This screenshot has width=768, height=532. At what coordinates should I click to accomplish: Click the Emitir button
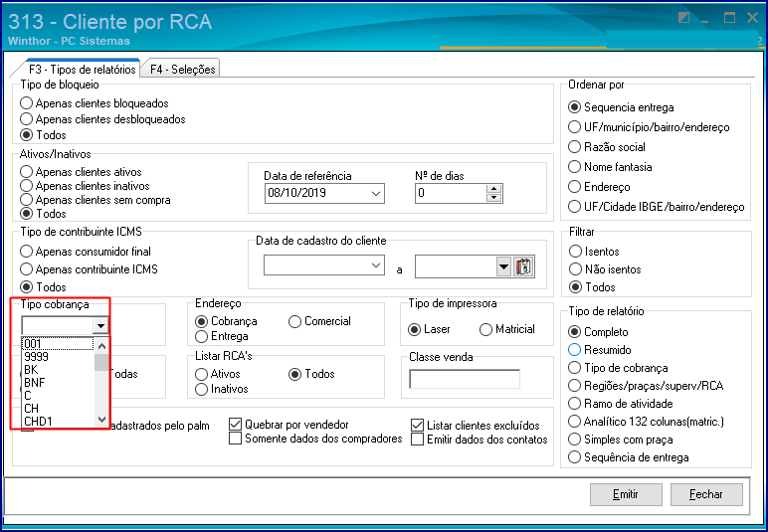pos(626,494)
